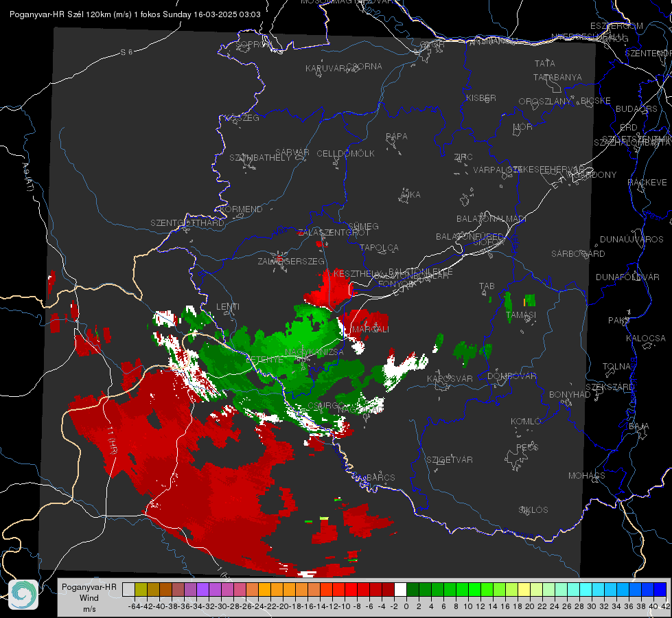Click the KOMLO city label
This screenshot has width=672, height=618.
(x=526, y=422)
